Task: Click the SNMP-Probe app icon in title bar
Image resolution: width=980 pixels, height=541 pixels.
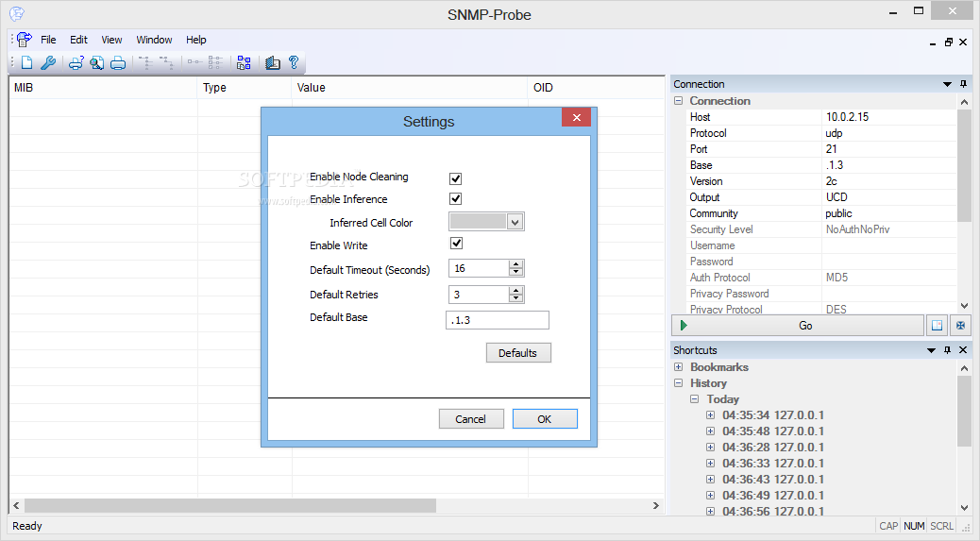Action: coord(17,14)
